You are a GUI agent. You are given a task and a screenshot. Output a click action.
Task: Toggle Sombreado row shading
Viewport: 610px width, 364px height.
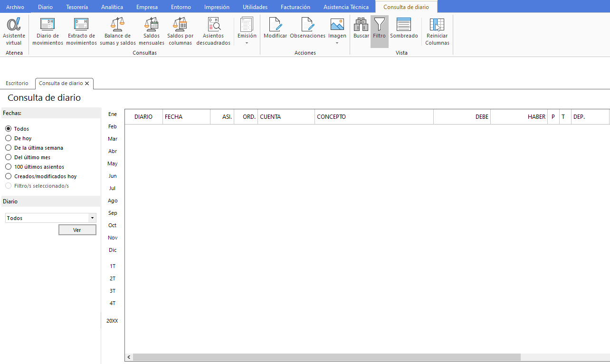point(404,28)
